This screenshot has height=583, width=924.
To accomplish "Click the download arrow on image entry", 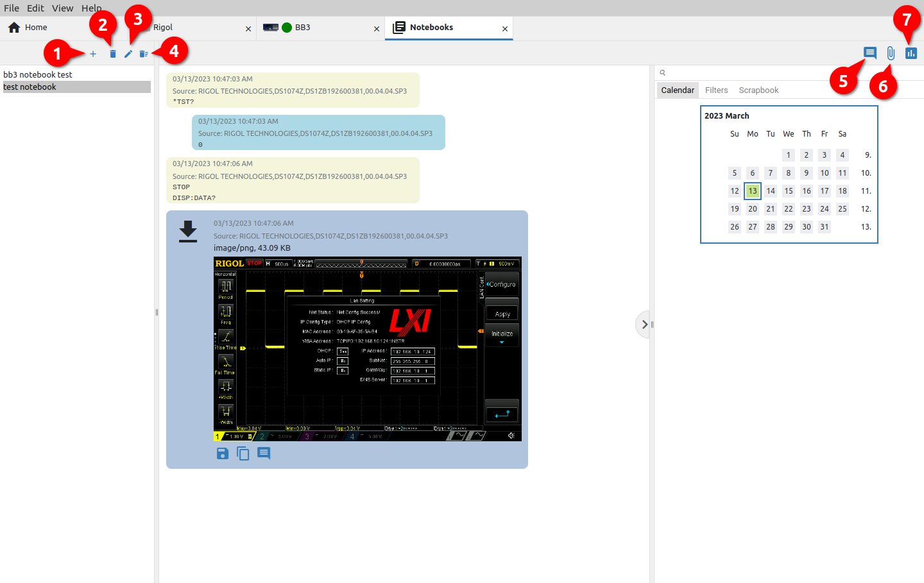I will pos(188,231).
